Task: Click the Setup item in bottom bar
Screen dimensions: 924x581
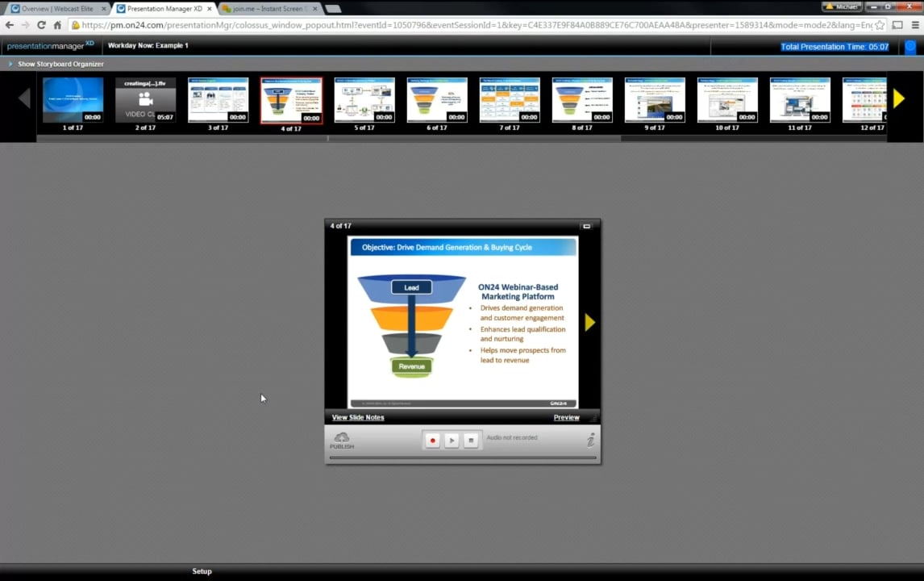Action: [202, 571]
